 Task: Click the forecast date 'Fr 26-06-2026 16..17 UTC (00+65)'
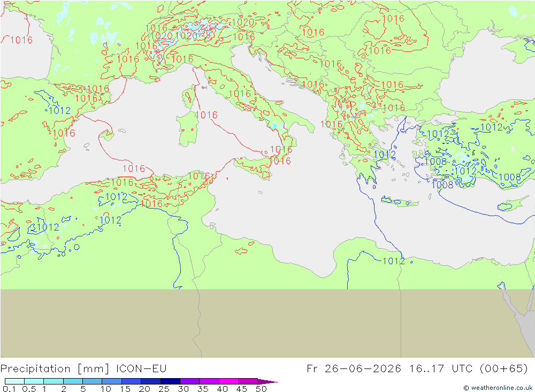click(x=417, y=369)
